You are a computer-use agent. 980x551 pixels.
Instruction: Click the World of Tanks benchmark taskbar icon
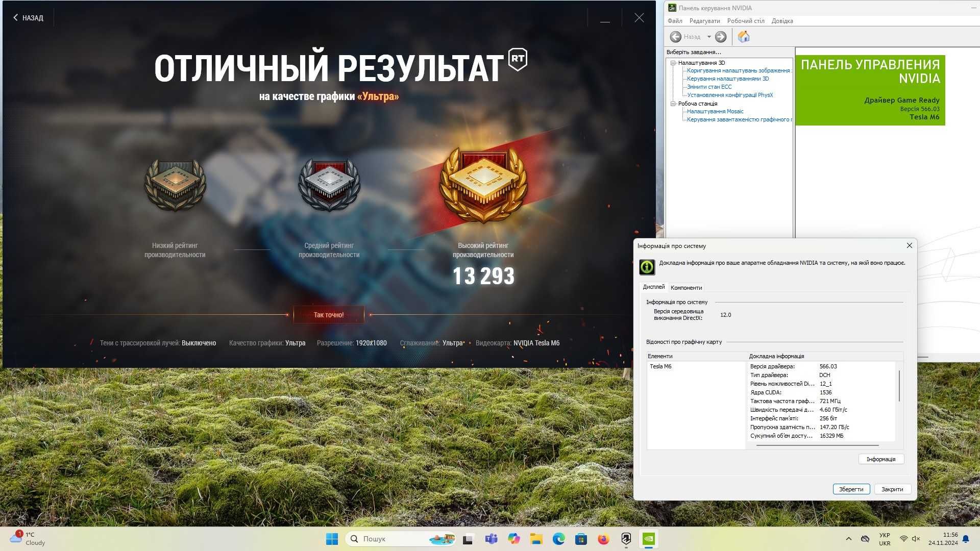626,539
